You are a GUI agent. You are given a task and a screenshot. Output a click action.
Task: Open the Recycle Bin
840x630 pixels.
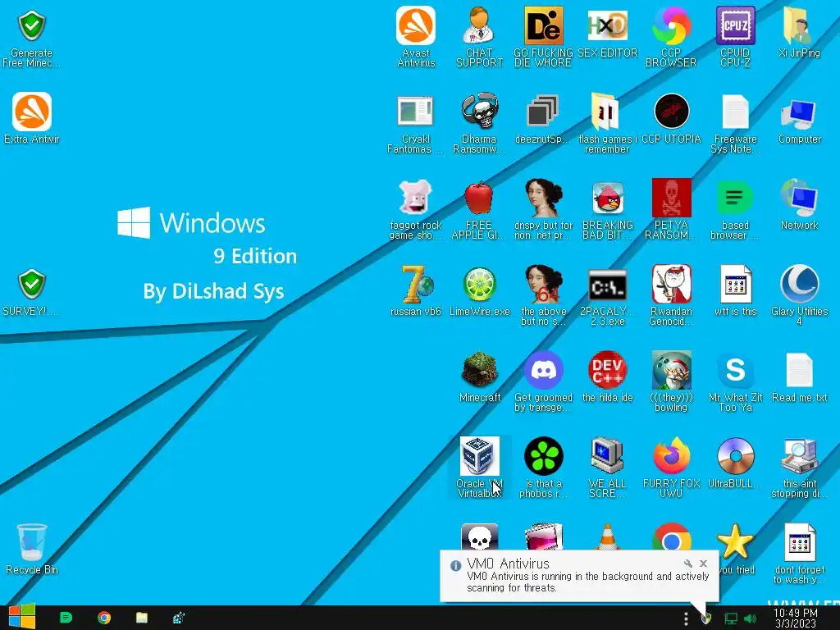[x=32, y=550]
